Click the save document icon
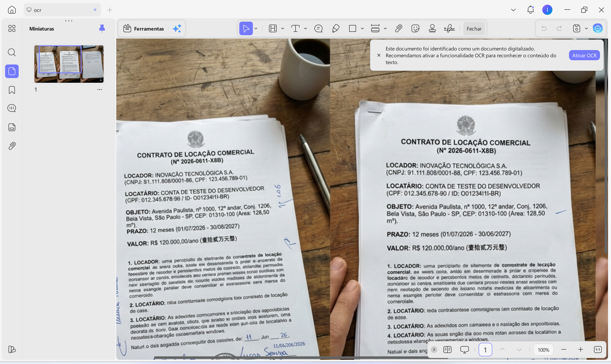 (576, 28)
